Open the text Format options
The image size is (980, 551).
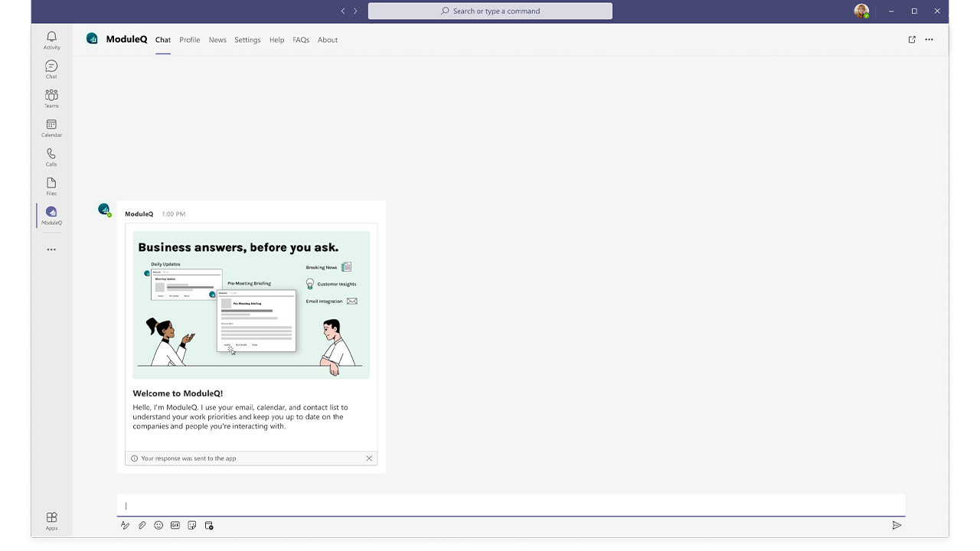pyautogui.click(x=126, y=525)
